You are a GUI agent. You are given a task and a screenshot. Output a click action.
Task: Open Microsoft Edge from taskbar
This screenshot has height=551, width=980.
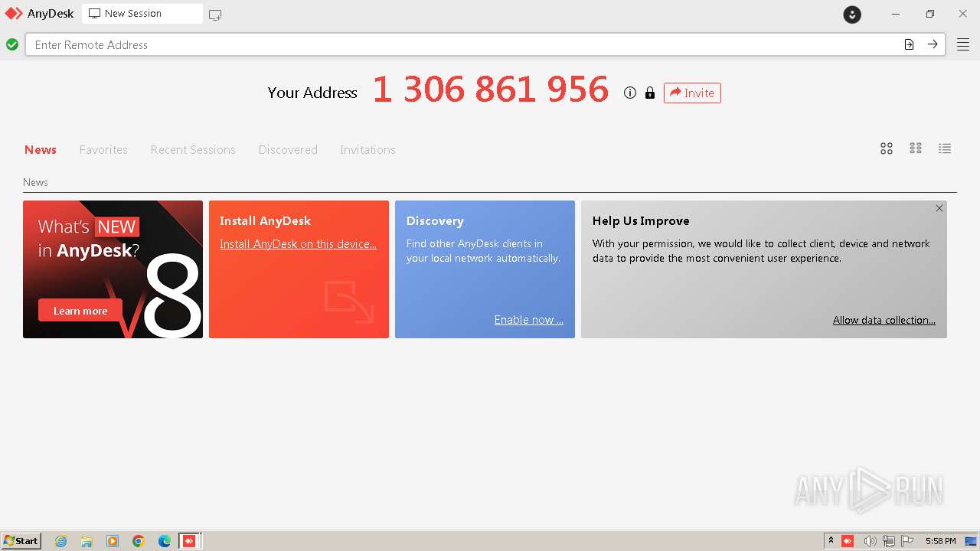[165, 541]
